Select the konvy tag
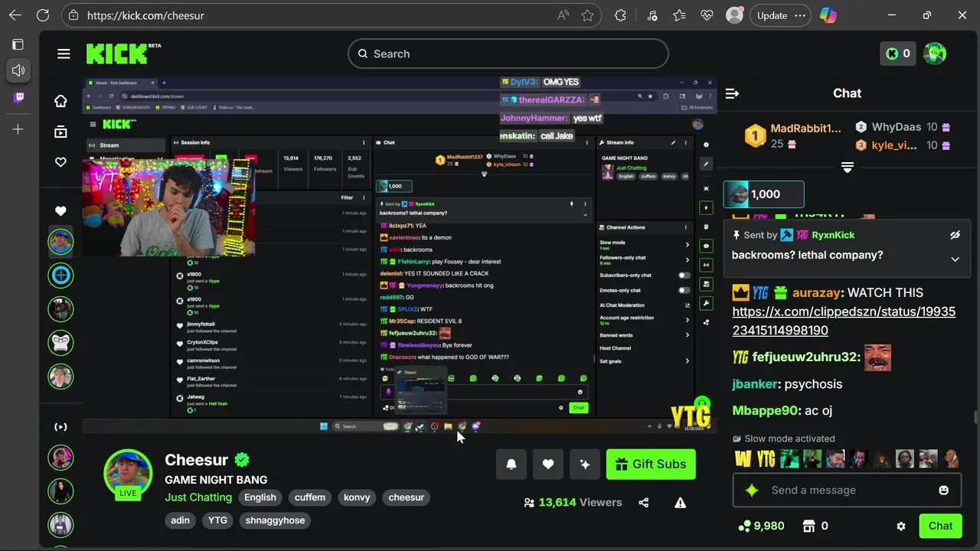Screen dimensions: 980x551 (x=357, y=497)
